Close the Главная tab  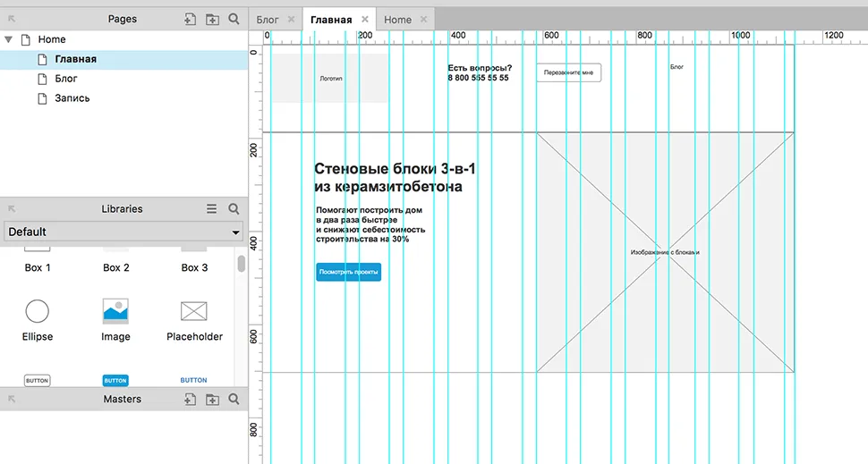pyautogui.click(x=365, y=20)
